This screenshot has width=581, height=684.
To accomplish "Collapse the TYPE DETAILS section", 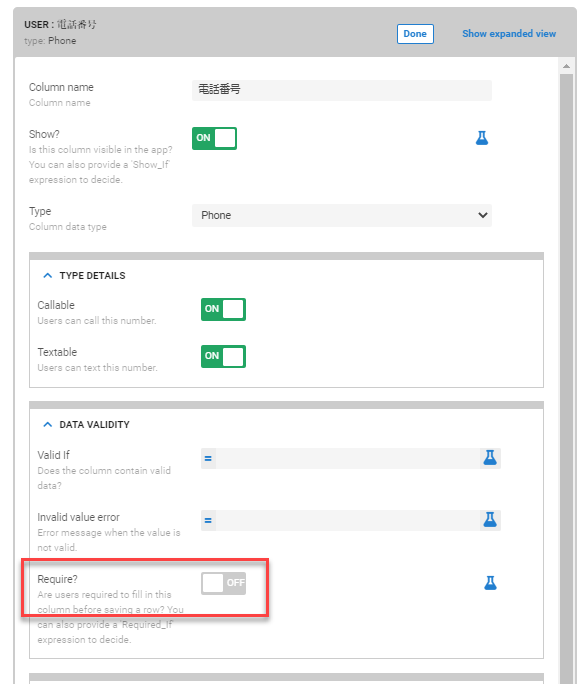I will (48, 276).
